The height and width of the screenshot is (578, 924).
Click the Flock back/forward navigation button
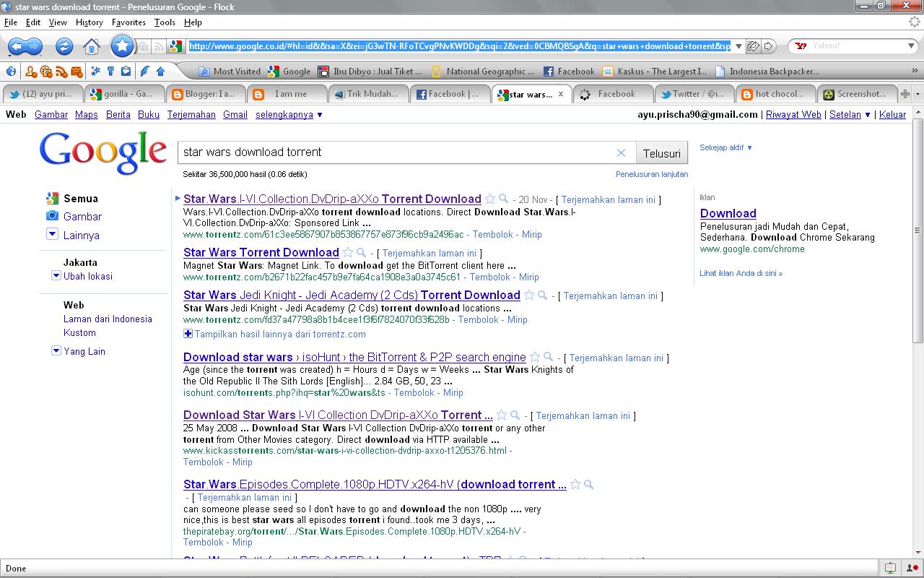[26, 46]
